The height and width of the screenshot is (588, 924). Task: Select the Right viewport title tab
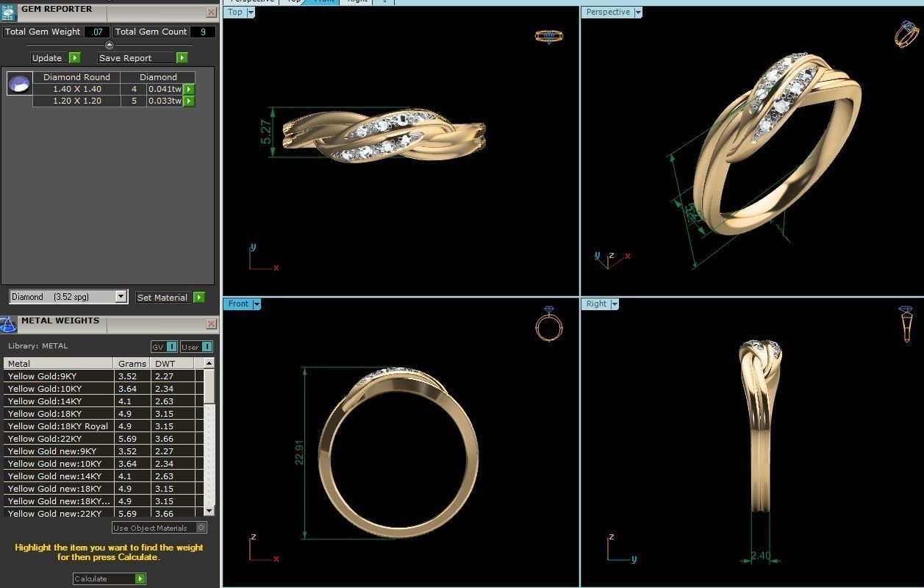[596, 304]
